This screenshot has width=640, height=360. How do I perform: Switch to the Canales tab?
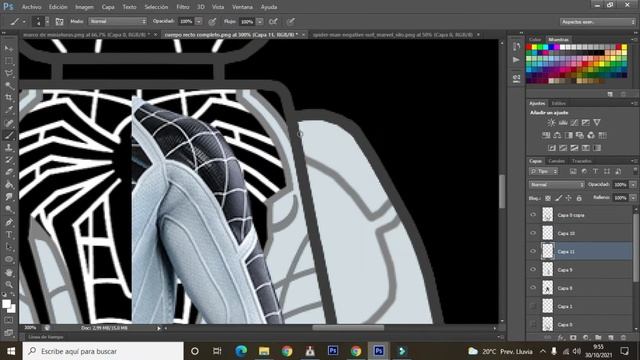click(556, 161)
